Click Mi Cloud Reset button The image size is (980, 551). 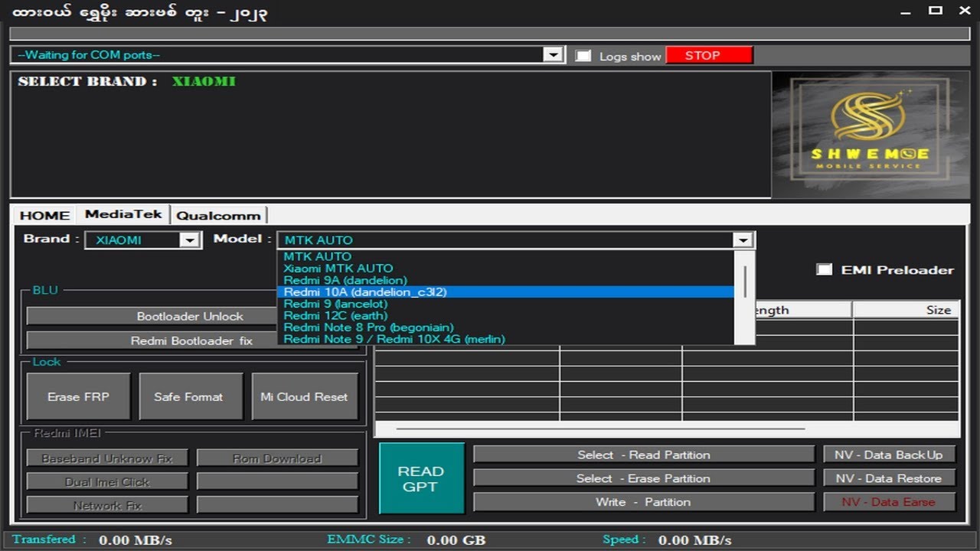tap(304, 396)
